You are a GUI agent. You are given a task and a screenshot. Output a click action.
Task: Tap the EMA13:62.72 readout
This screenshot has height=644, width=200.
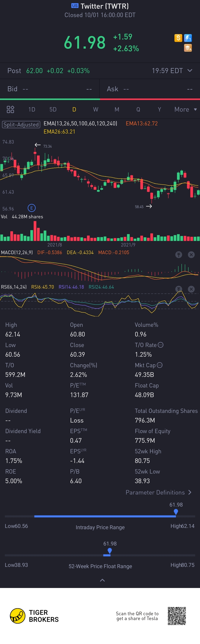pos(141,123)
